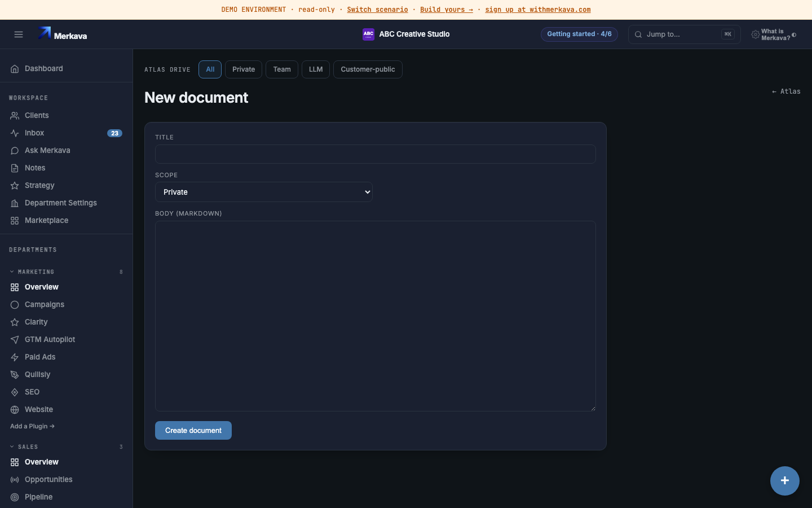Click the GTM Autopilot paper plane icon
The width and height of the screenshot is (812, 508).
[x=15, y=340]
